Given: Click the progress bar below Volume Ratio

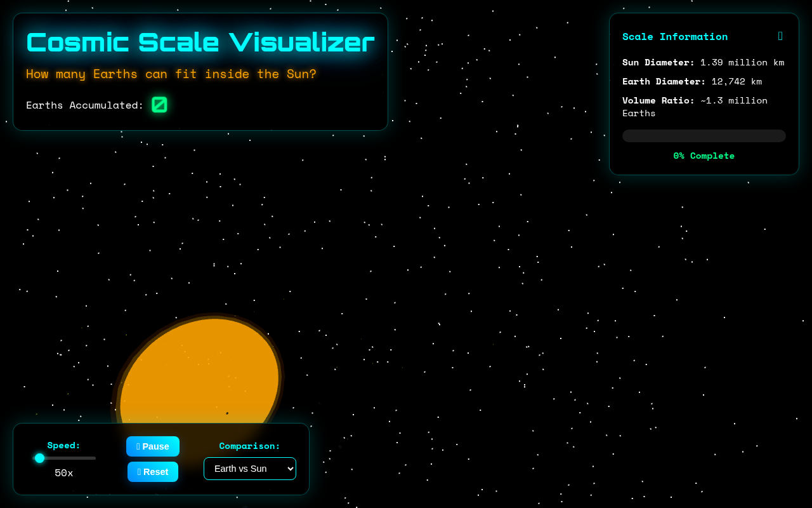Looking at the screenshot, I should tap(704, 135).
